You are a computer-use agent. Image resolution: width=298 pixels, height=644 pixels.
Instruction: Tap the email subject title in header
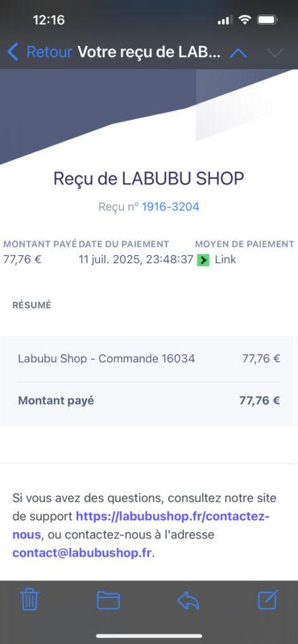149,52
